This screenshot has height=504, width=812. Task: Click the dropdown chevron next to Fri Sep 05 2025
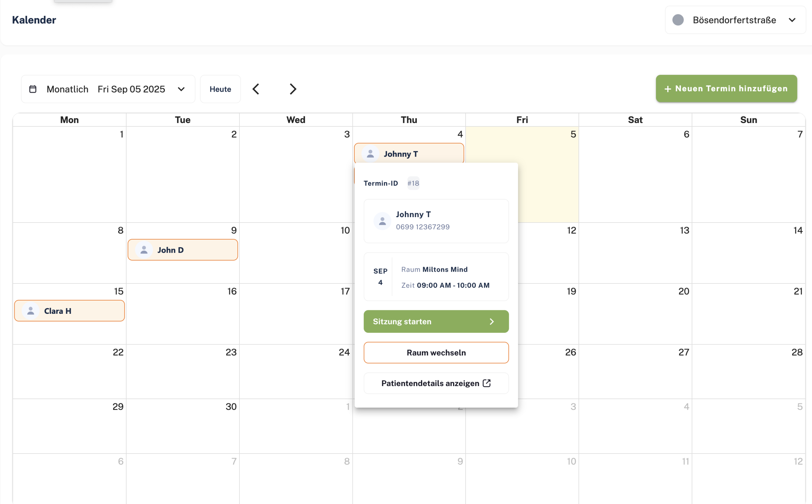point(181,89)
